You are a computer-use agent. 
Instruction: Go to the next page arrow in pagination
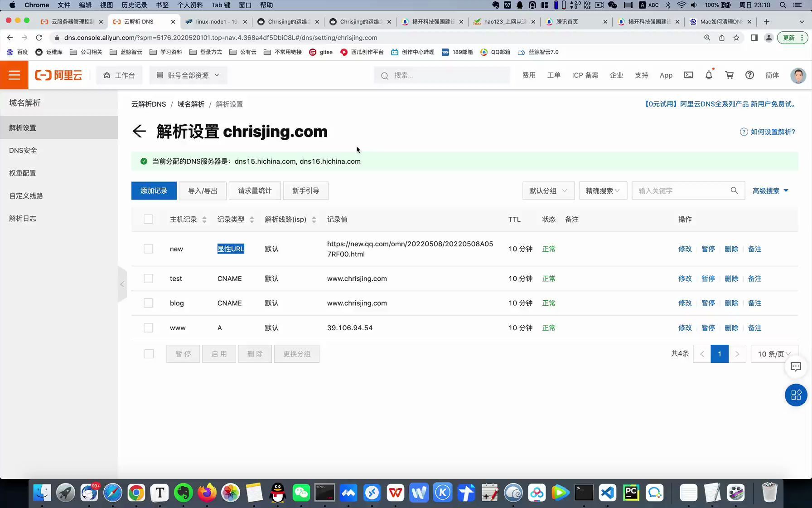(x=737, y=354)
